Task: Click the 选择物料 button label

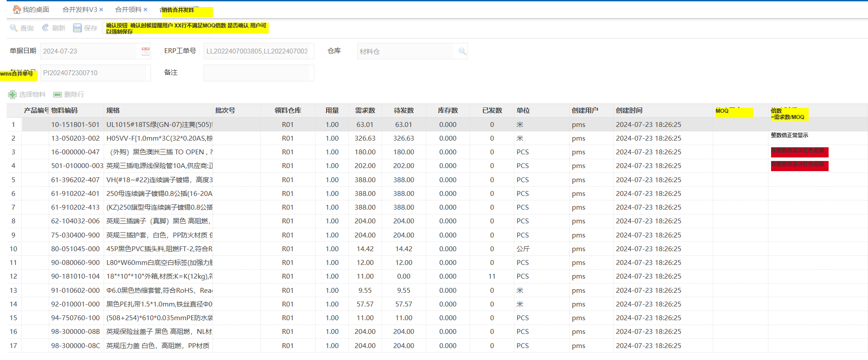Action: 32,95
